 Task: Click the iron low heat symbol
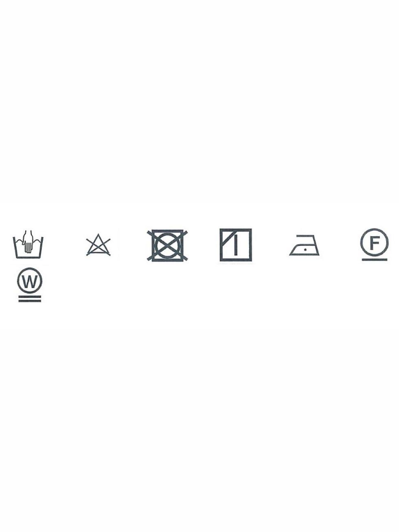click(x=305, y=245)
